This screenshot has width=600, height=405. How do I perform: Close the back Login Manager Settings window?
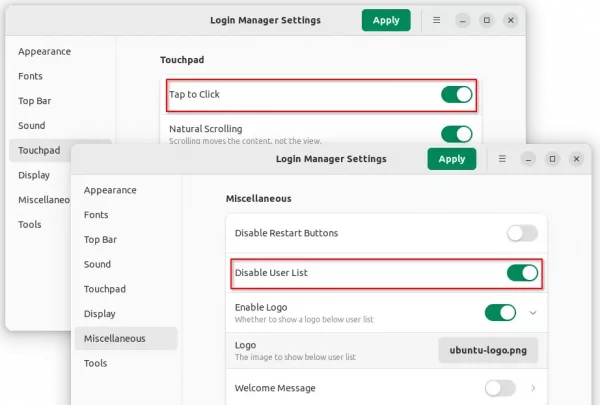click(510, 20)
